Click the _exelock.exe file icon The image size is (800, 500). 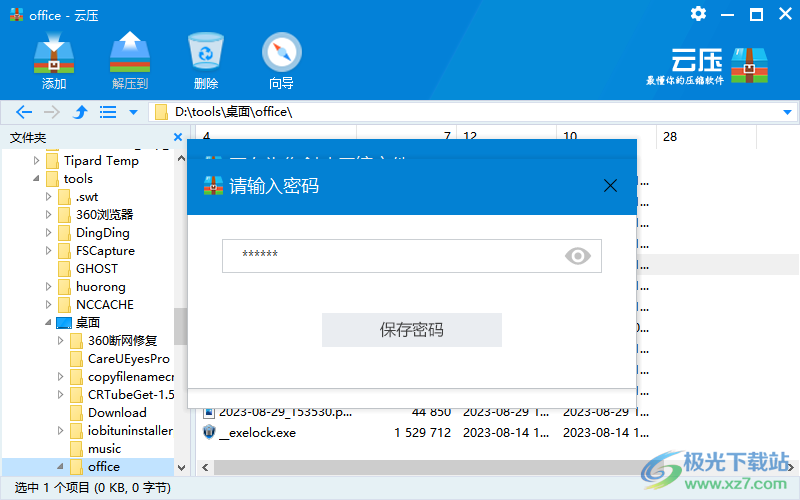[209, 432]
